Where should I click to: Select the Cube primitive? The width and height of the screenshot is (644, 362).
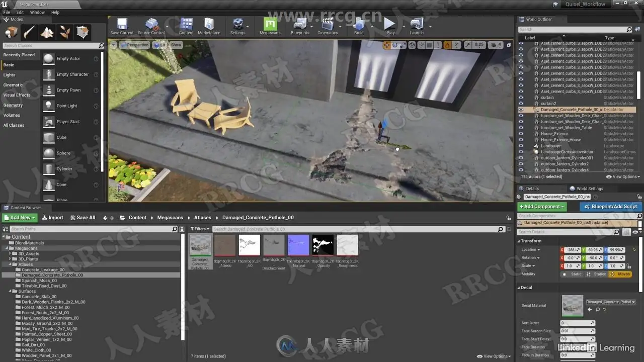pyautogui.click(x=71, y=137)
